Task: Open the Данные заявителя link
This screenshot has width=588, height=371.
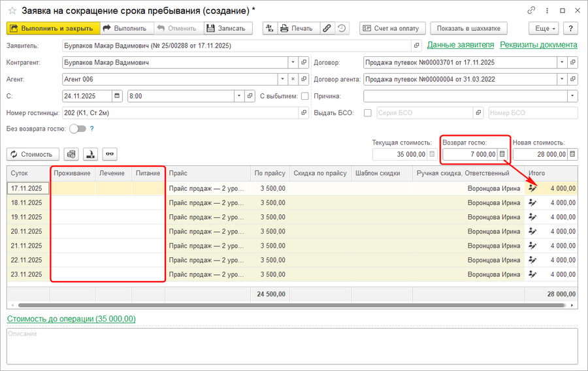Action: pyautogui.click(x=460, y=45)
